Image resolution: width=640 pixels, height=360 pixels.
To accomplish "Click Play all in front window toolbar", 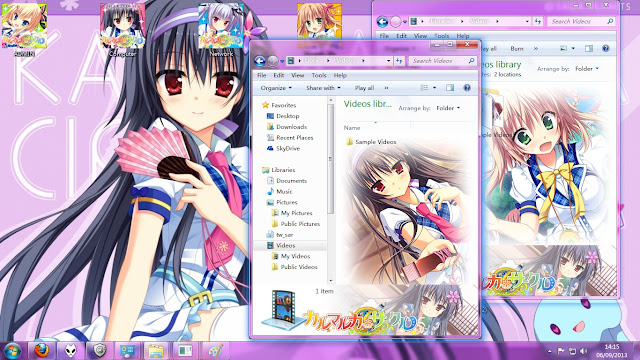I will pyautogui.click(x=364, y=88).
